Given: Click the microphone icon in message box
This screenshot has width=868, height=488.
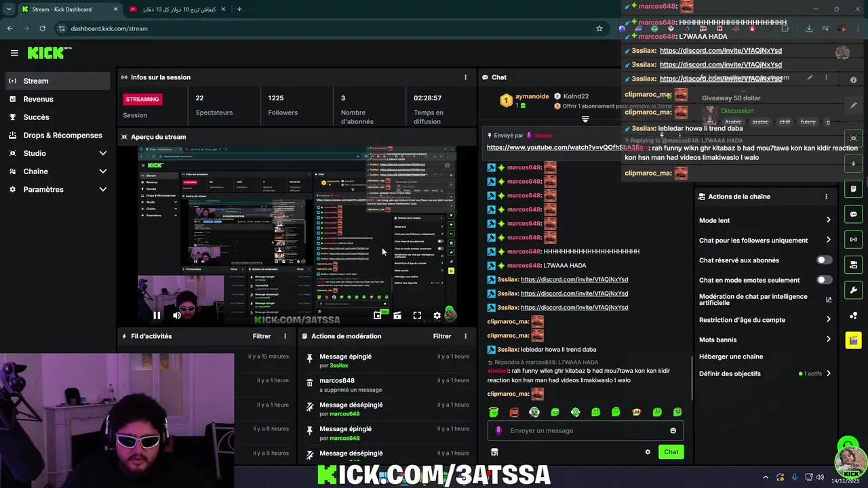Looking at the screenshot, I should coord(498,430).
